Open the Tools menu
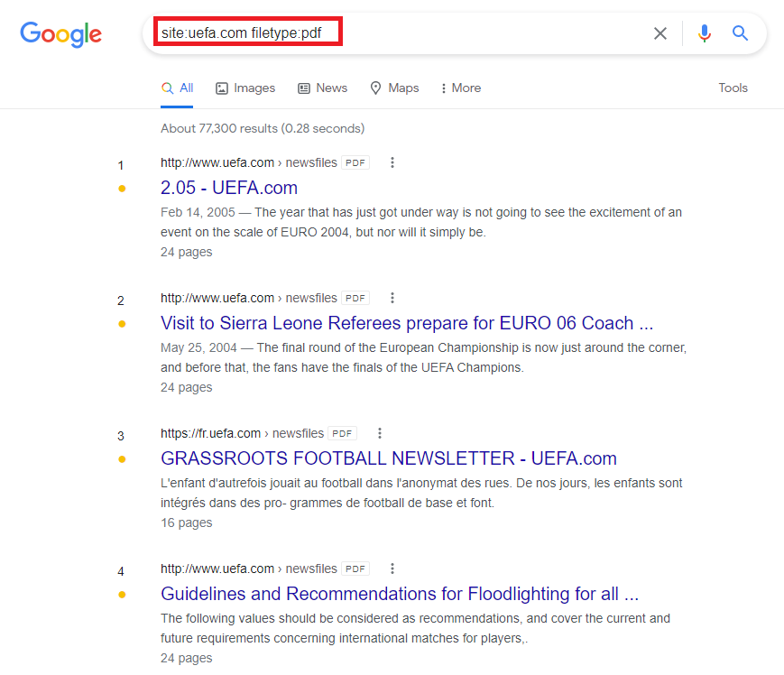This screenshot has height=675, width=784. [733, 88]
